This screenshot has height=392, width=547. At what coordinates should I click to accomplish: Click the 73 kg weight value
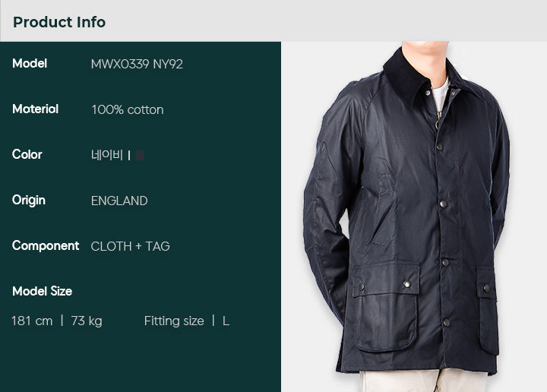coord(87,321)
